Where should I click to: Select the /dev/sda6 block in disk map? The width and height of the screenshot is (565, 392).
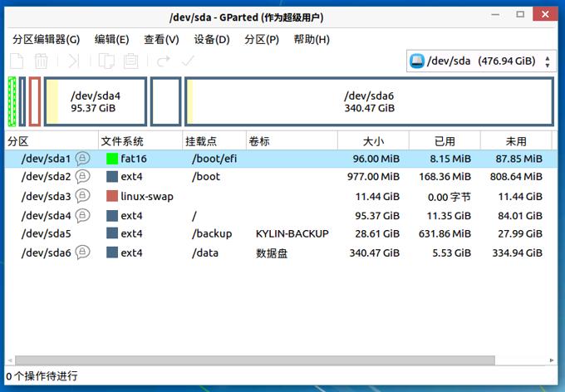pos(369,102)
